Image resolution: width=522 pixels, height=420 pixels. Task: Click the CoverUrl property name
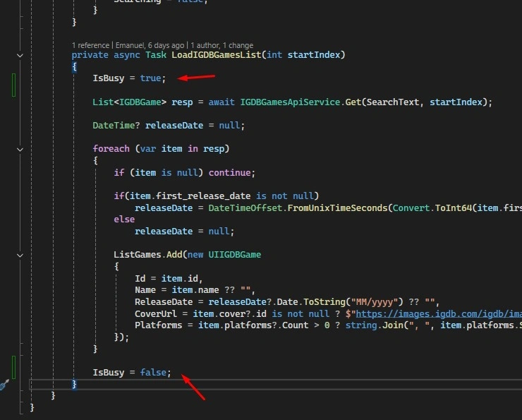coord(156,313)
